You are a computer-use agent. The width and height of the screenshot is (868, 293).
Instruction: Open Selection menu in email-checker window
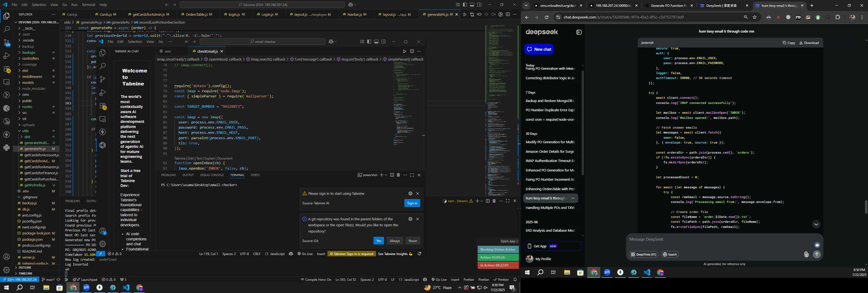[135, 42]
